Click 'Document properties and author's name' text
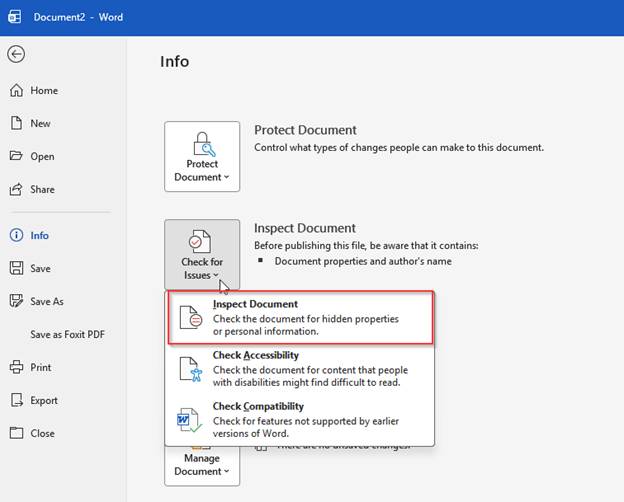This screenshot has height=502, width=624. click(x=363, y=262)
